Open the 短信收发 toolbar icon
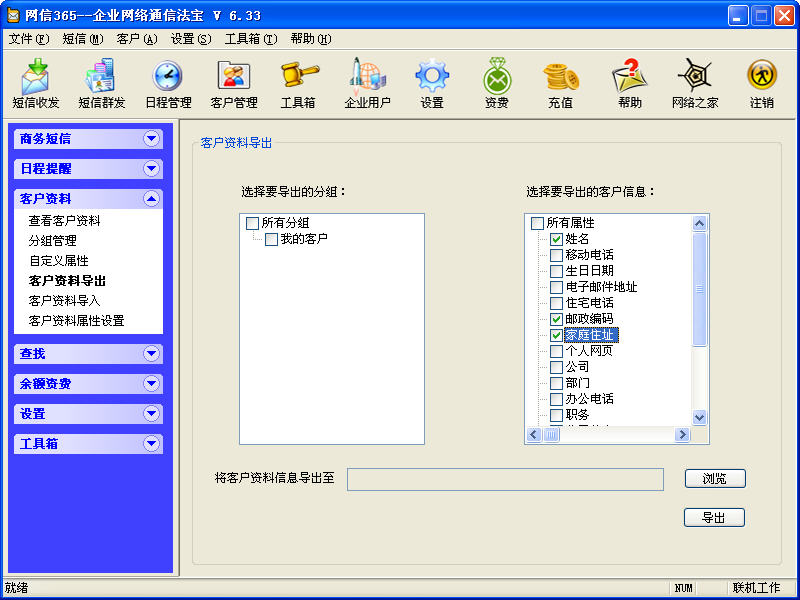This screenshot has width=800, height=600. coord(35,84)
